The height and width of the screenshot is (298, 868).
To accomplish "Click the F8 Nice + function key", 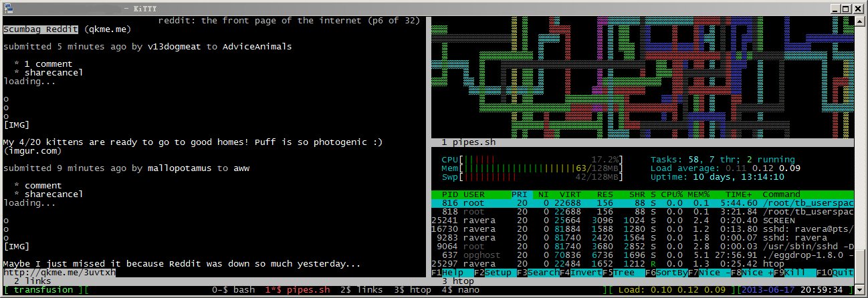I will pos(752,273).
